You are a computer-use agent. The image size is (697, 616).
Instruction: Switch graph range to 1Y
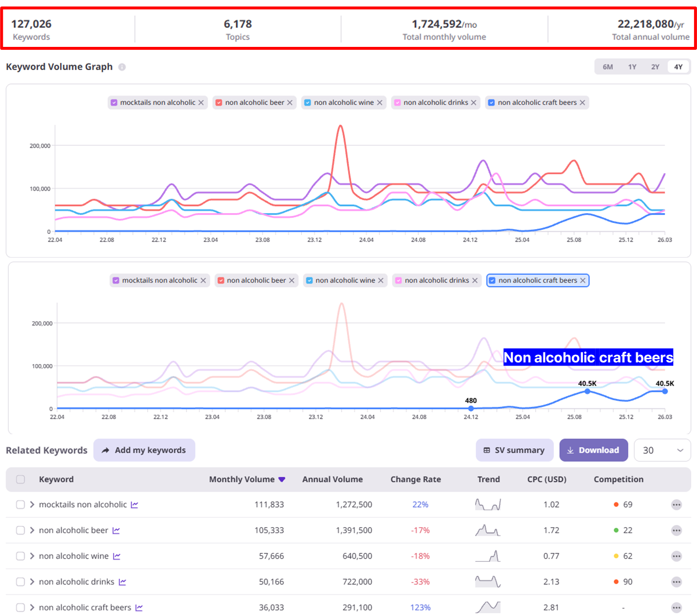pyautogui.click(x=632, y=67)
